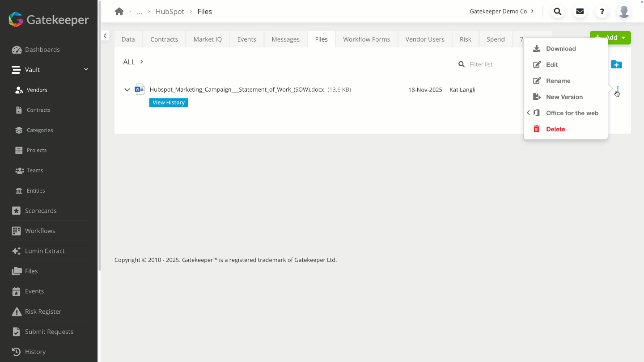Click the three-dot file actions icon

pyautogui.click(x=618, y=91)
